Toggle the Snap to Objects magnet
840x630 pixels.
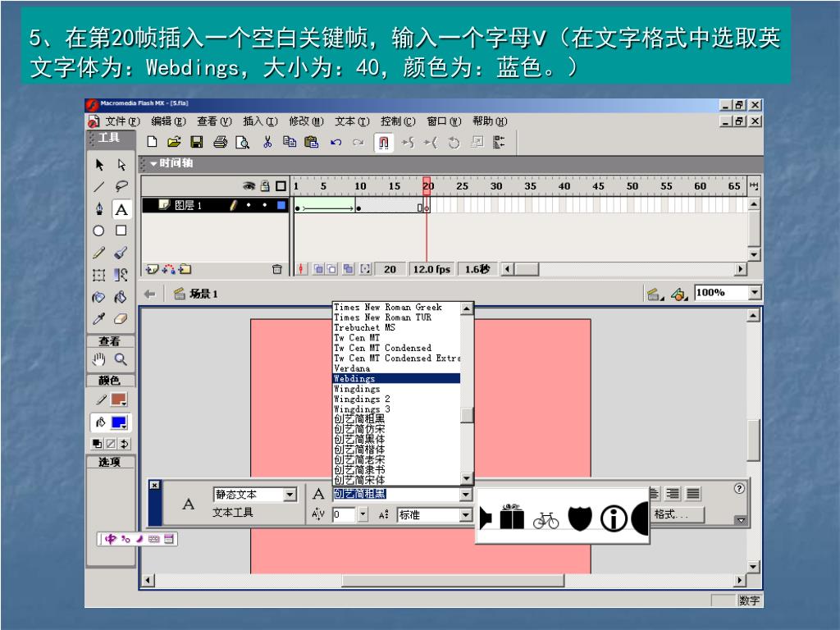point(384,143)
